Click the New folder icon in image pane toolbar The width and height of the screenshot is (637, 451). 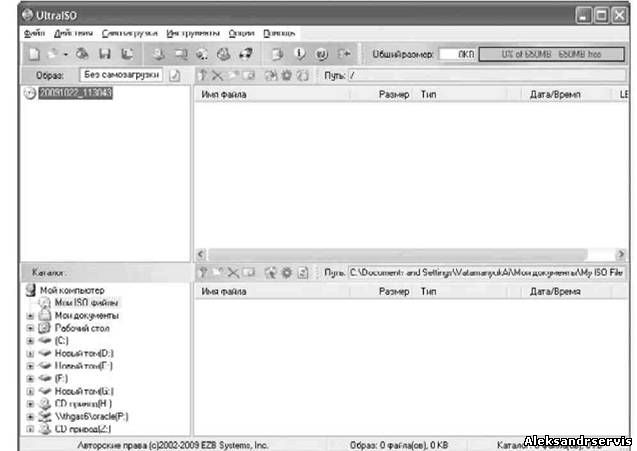233,75
